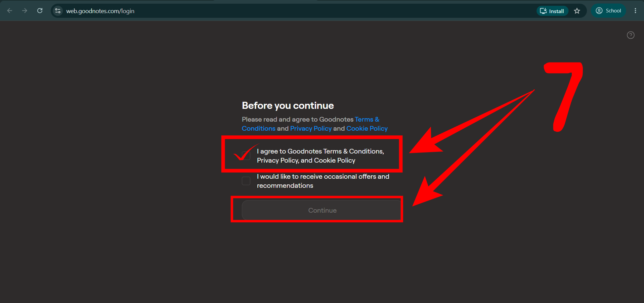Open the Privacy Policy link
Screen dimensions: 644x303
click(x=311, y=128)
